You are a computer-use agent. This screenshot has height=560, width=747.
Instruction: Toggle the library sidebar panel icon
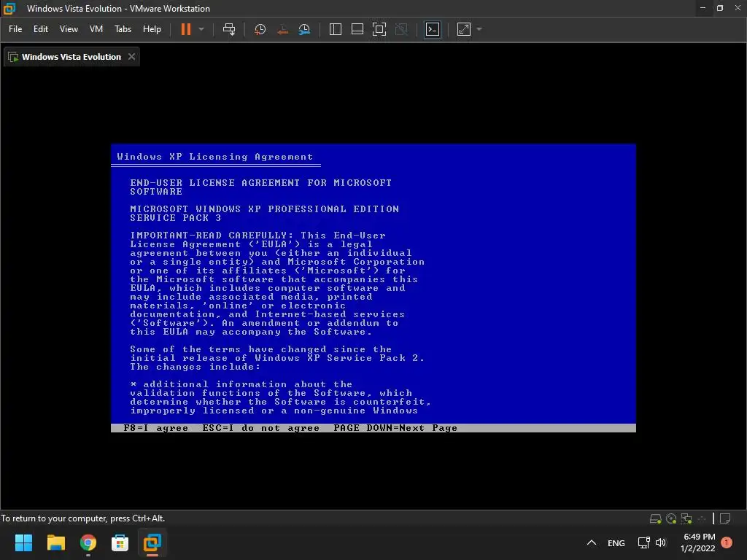(336, 29)
